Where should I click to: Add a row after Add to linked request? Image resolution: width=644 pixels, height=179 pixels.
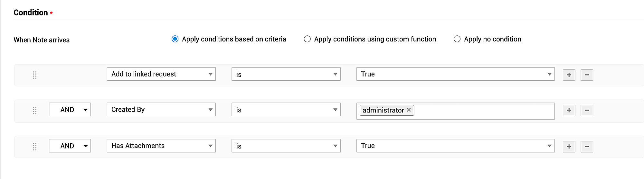[569, 75]
